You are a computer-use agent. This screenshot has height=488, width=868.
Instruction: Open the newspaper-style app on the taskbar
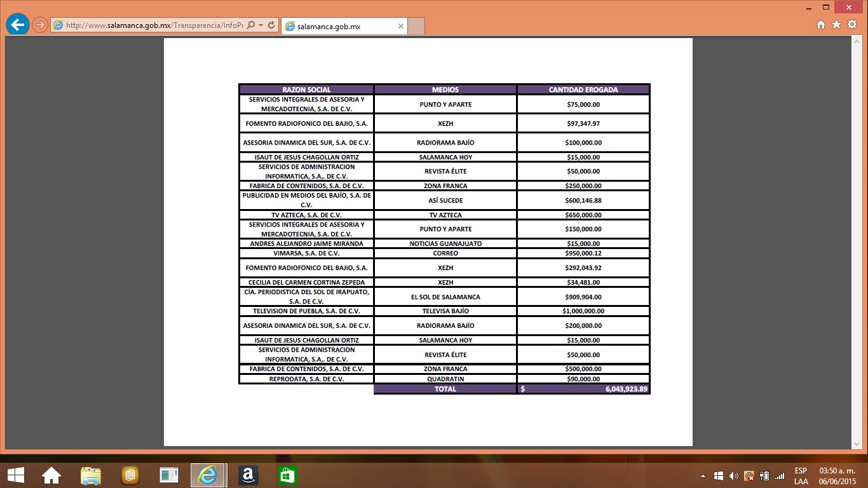(x=169, y=475)
